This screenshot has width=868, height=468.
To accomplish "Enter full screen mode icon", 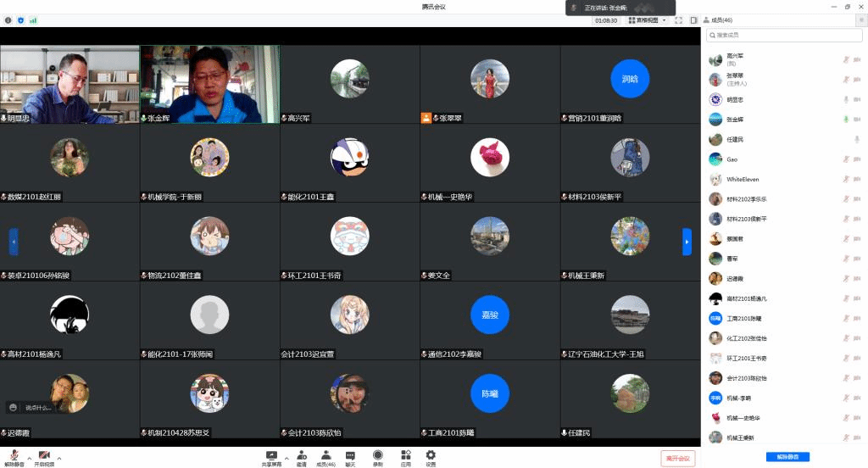I will click(679, 19).
